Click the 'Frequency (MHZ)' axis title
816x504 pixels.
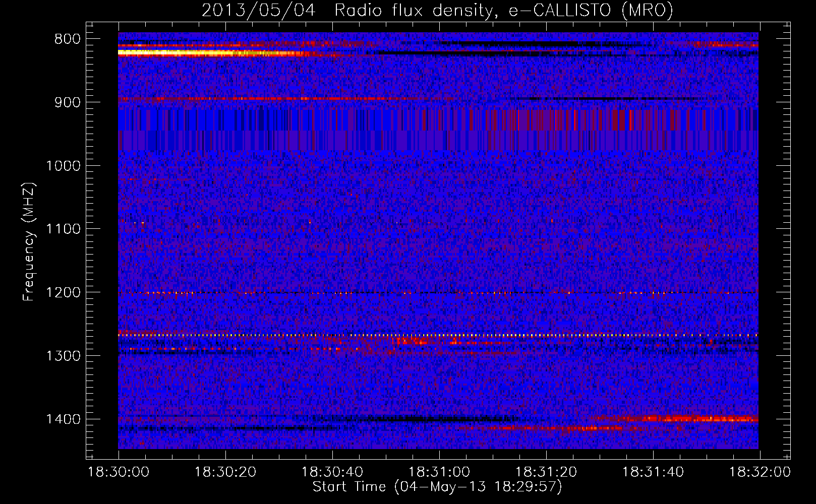(x=29, y=242)
